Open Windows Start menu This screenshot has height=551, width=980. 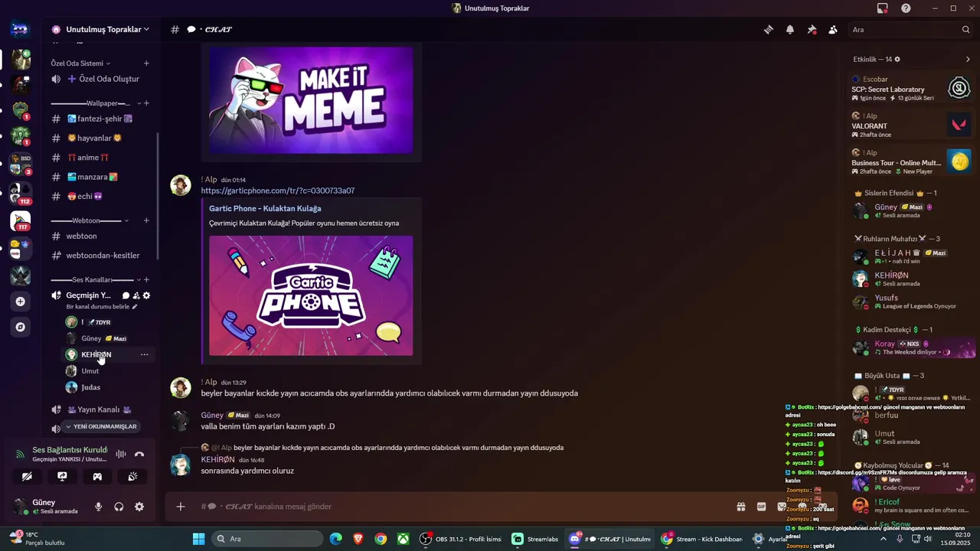click(x=198, y=539)
